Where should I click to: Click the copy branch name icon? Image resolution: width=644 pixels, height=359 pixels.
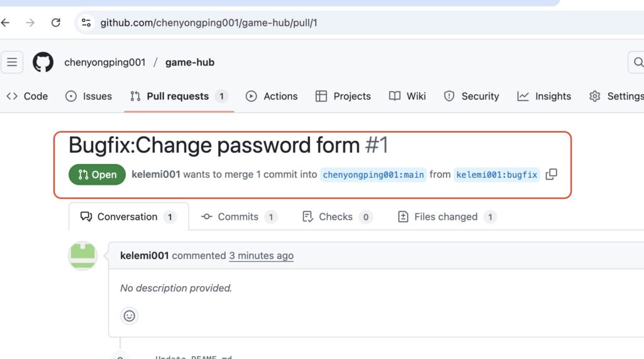point(552,174)
